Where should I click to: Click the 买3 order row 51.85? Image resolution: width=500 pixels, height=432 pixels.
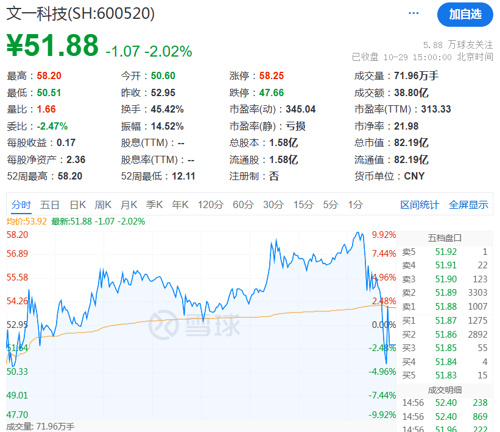point(445,348)
